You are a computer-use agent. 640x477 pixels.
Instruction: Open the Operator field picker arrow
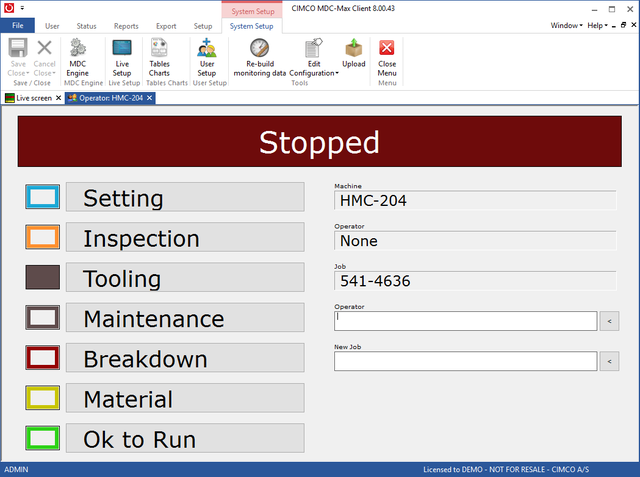pyautogui.click(x=609, y=321)
